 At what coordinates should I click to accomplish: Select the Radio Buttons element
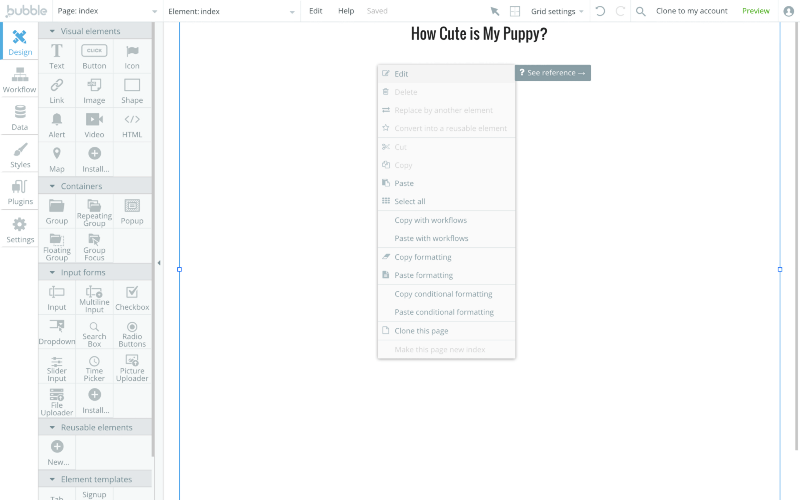[x=132, y=332]
